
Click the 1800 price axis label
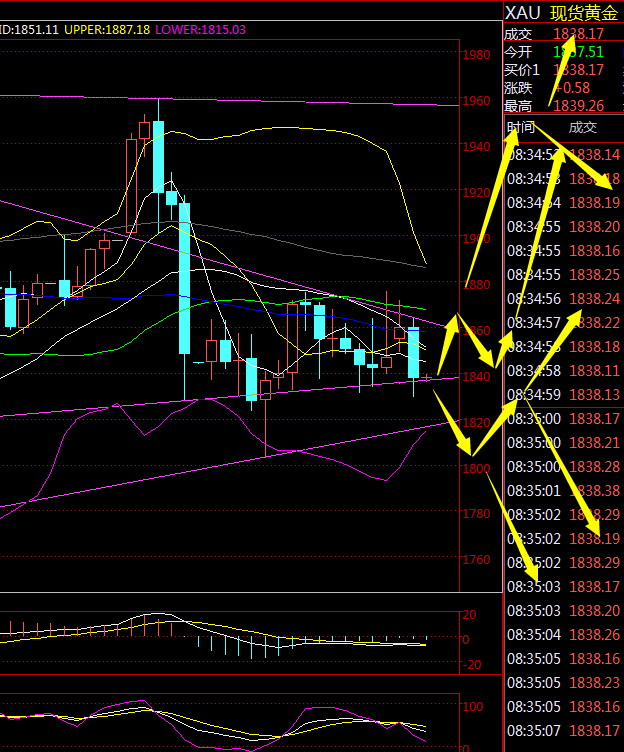[x=477, y=468]
